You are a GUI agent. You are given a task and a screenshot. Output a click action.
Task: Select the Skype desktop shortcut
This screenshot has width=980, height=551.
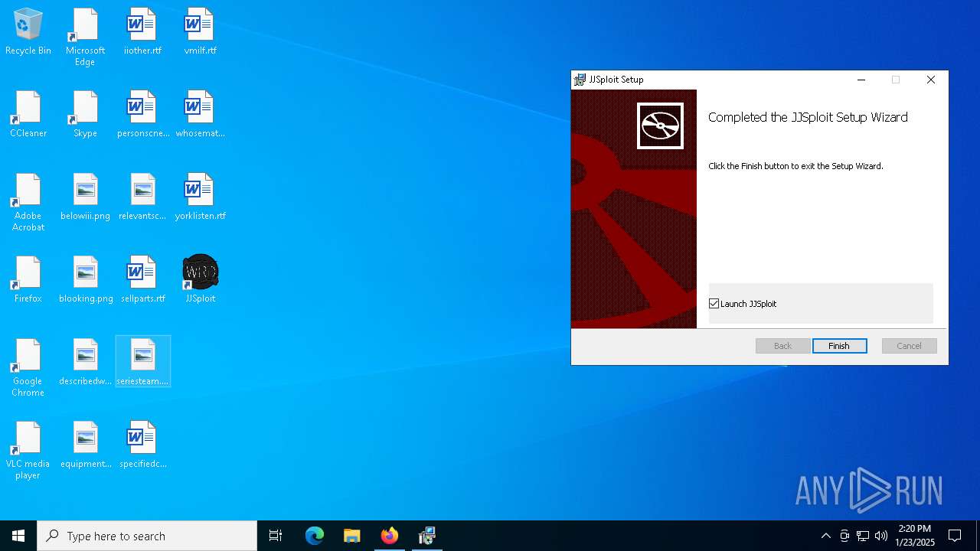pos(85,115)
